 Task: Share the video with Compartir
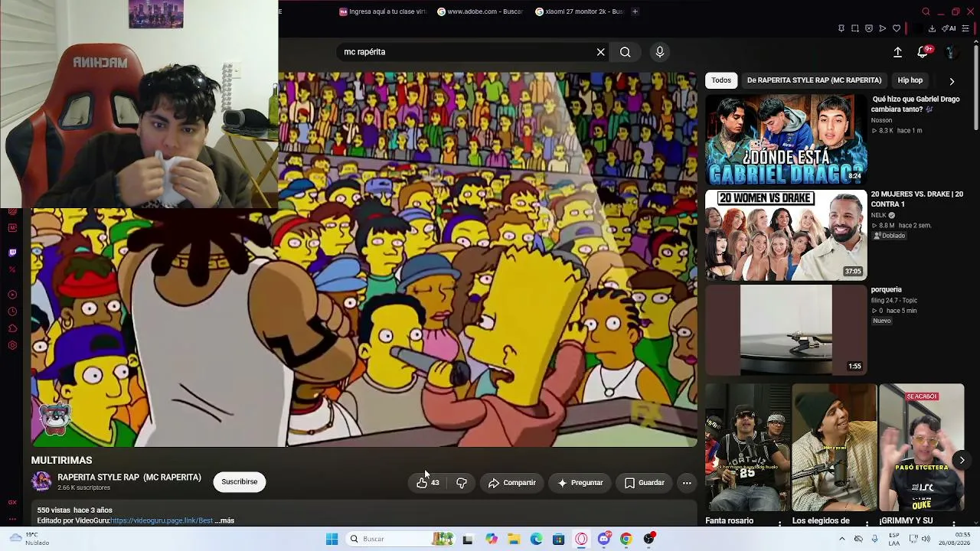pyautogui.click(x=512, y=483)
